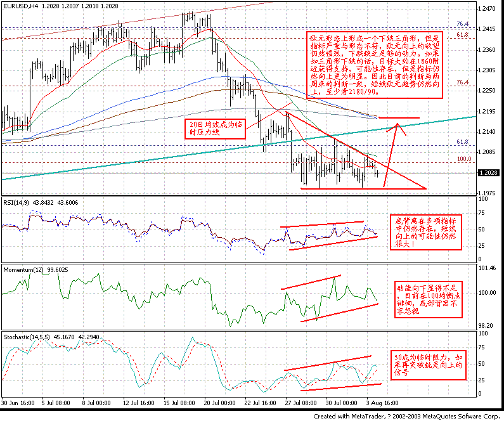Select the 1.2470 price axis label
504x421 pixels.
click(487, 9)
